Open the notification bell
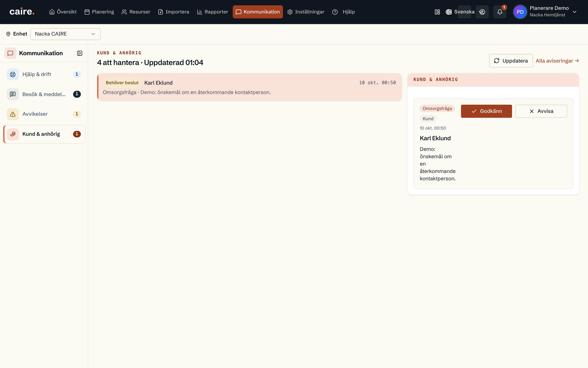The width and height of the screenshot is (588, 368). [x=500, y=12]
